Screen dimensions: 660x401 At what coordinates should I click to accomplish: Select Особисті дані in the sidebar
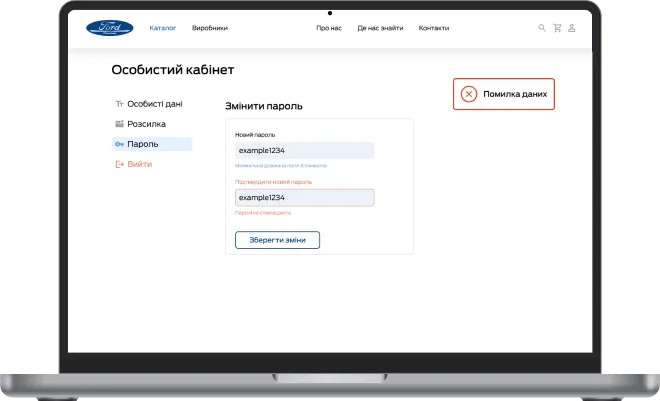[x=155, y=104]
